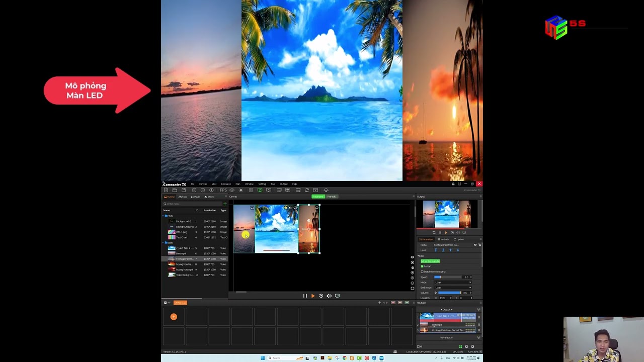This screenshot has height=362, width=644.
Task: Click the orange add button in first cell
Action: click(x=174, y=317)
